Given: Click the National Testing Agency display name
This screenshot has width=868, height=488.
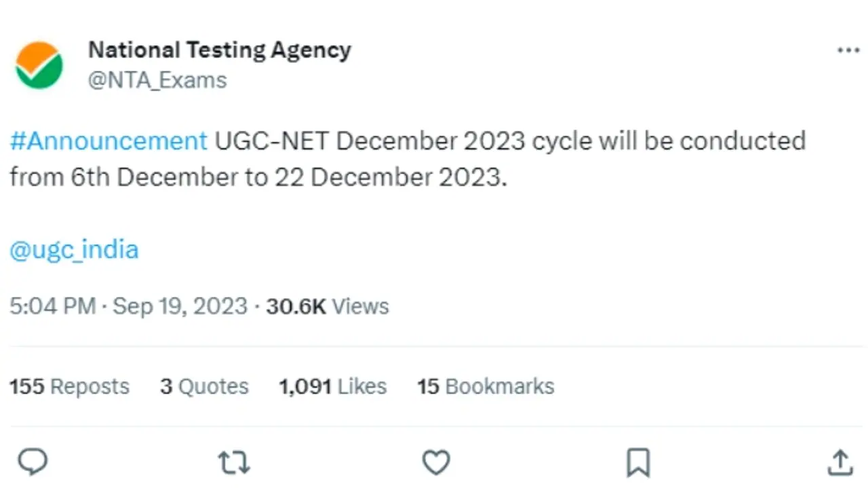Looking at the screenshot, I should click(219, 49).
